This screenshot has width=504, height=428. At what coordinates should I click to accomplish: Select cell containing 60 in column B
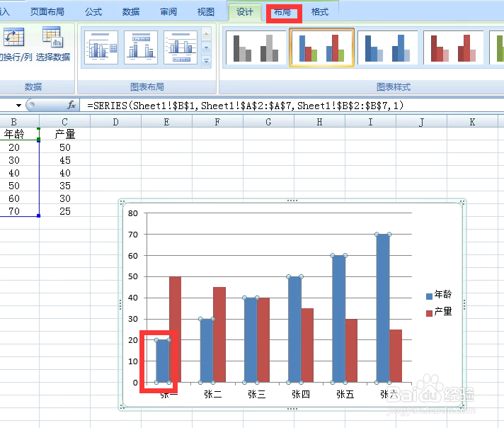(x=19, y=198)
